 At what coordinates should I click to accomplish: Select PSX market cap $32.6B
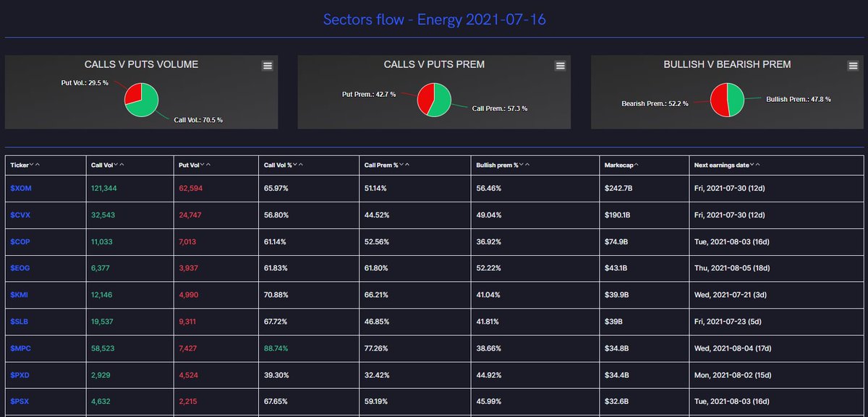pyautogui.click(x=617, y=402)
